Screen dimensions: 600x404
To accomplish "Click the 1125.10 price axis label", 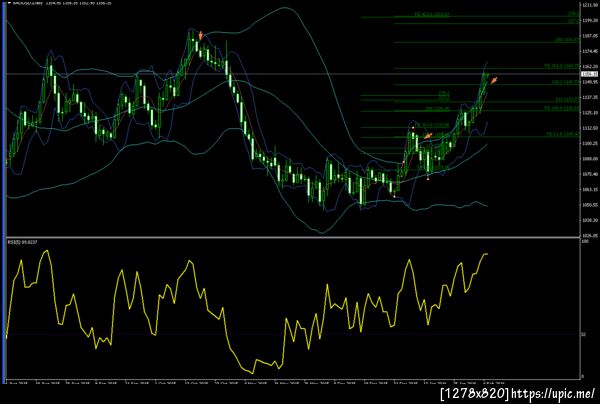I will pos(590,112).
